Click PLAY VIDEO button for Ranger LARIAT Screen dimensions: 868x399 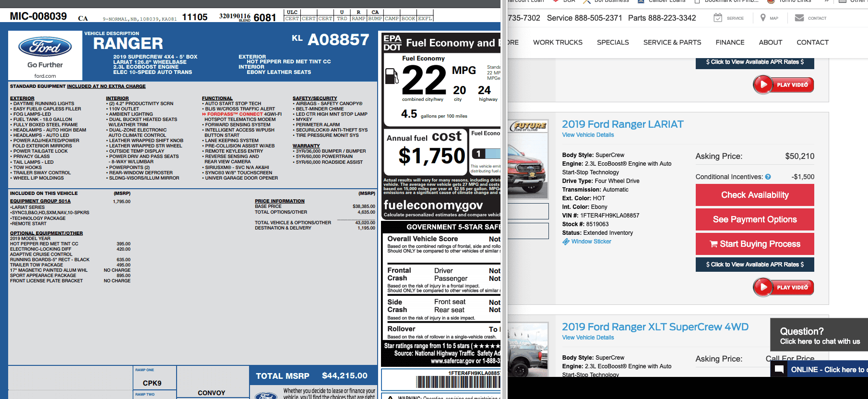click(x=784, y=288)
